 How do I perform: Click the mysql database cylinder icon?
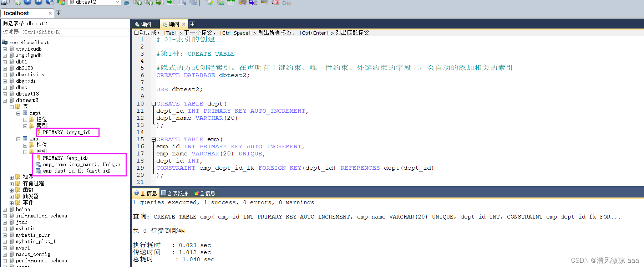pos(12,248)
